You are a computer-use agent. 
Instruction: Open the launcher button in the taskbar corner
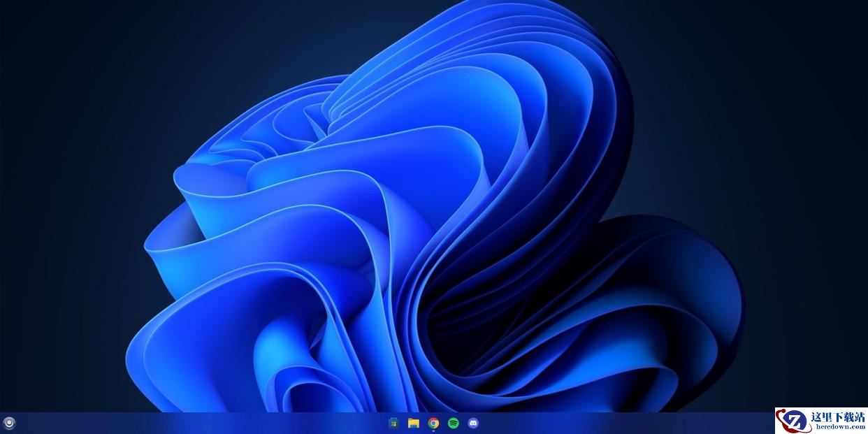[x=8, y=423]
